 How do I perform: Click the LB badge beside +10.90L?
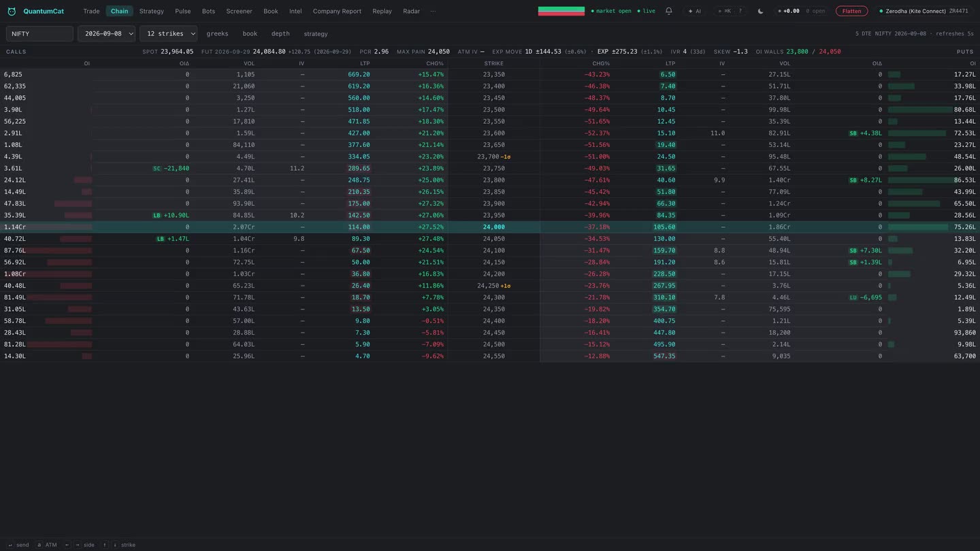(x=157, y=216)
